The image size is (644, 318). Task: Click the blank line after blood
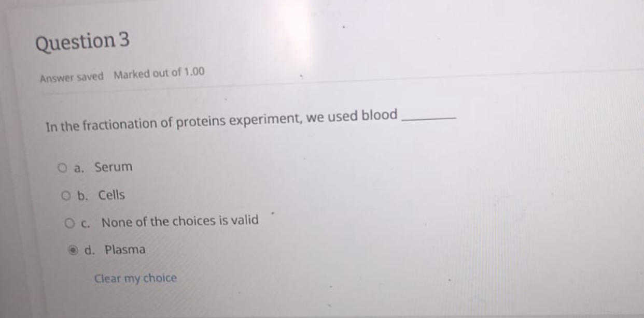point(429,117)
